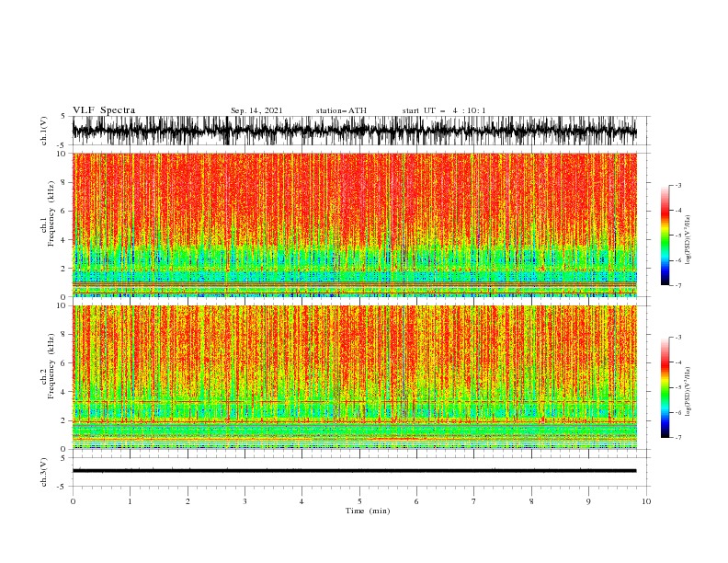Click the "3" tick on the time axis
This screenshot has width=728, height=563.
coord(245,501)
